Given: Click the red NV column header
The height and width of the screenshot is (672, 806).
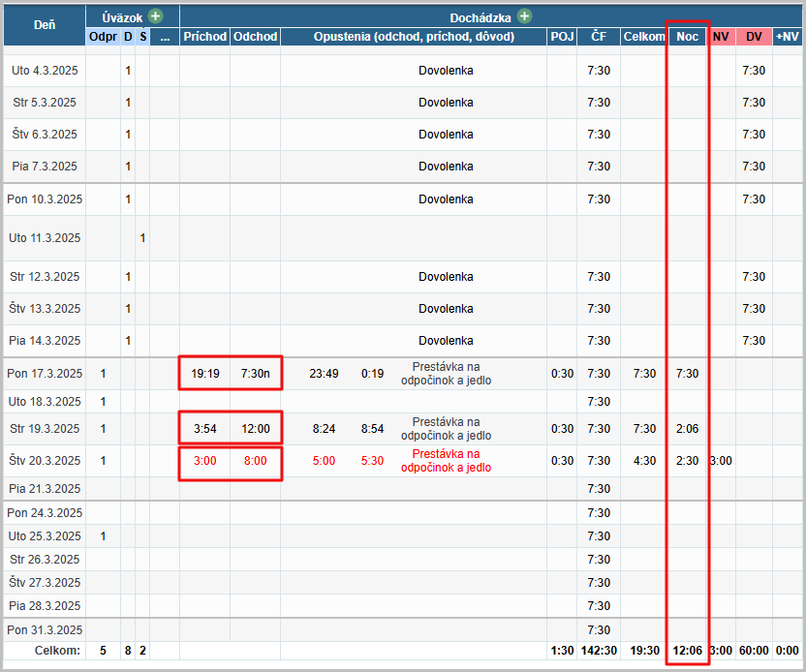Looking at the screenshot, I should pyautogui.click(x=721, y=37).
